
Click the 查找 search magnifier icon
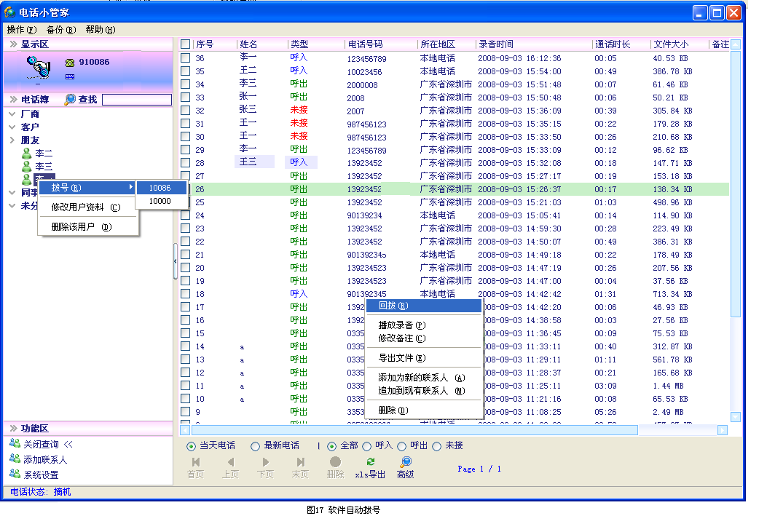coord(70,100)
